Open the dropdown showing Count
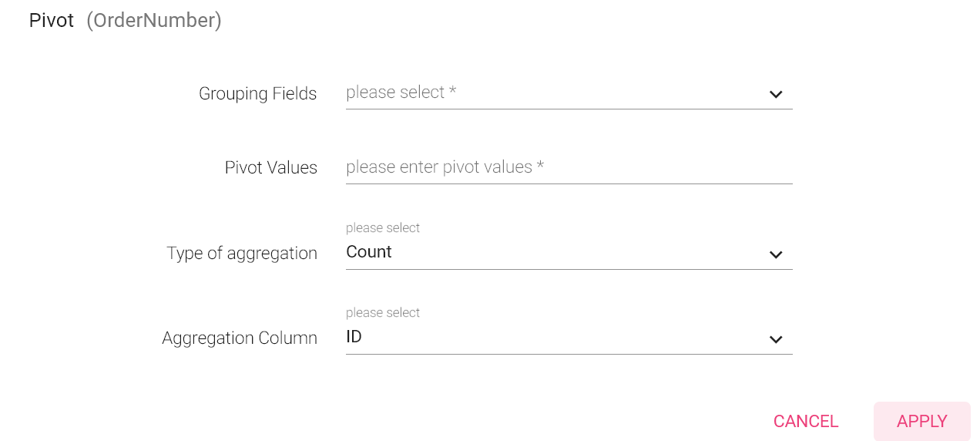The image size is (980, 441). (555, 252)
